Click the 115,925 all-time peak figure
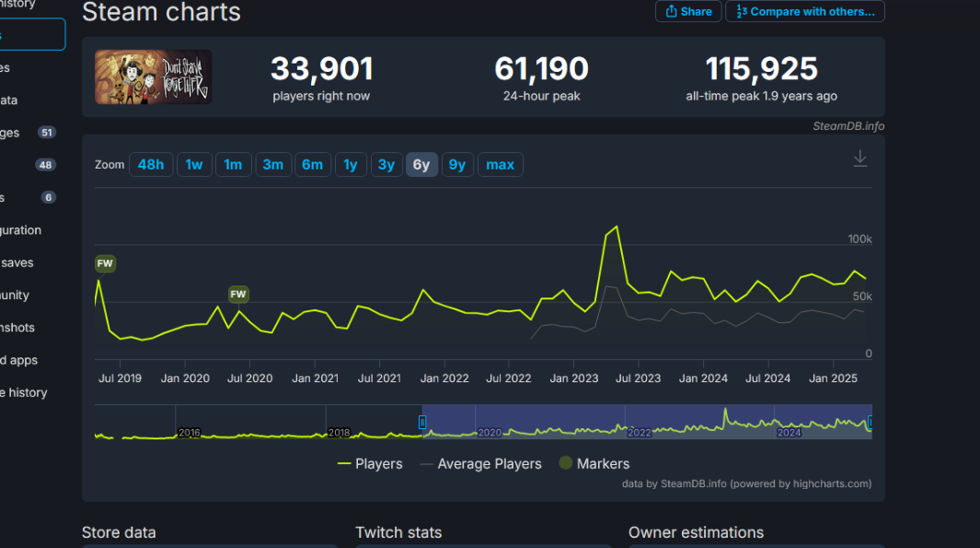The height and width of the screenshot is (548, 980). [x=761, y=69]
